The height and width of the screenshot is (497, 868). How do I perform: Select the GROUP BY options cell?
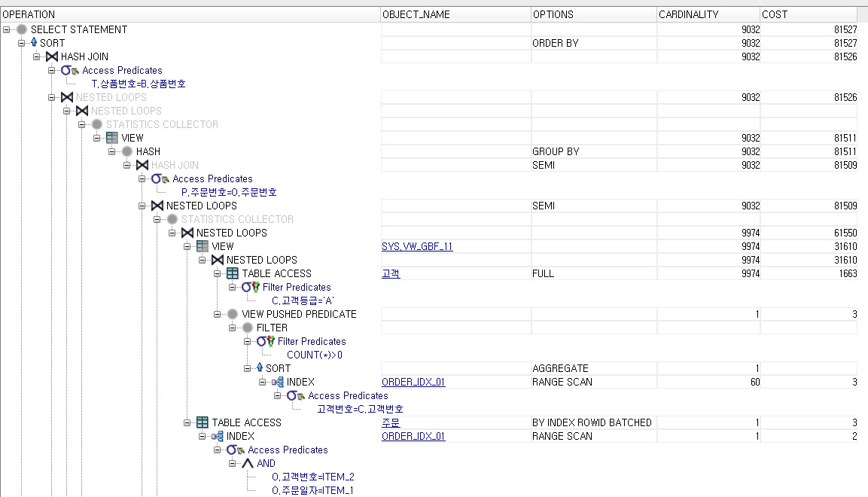593,151
